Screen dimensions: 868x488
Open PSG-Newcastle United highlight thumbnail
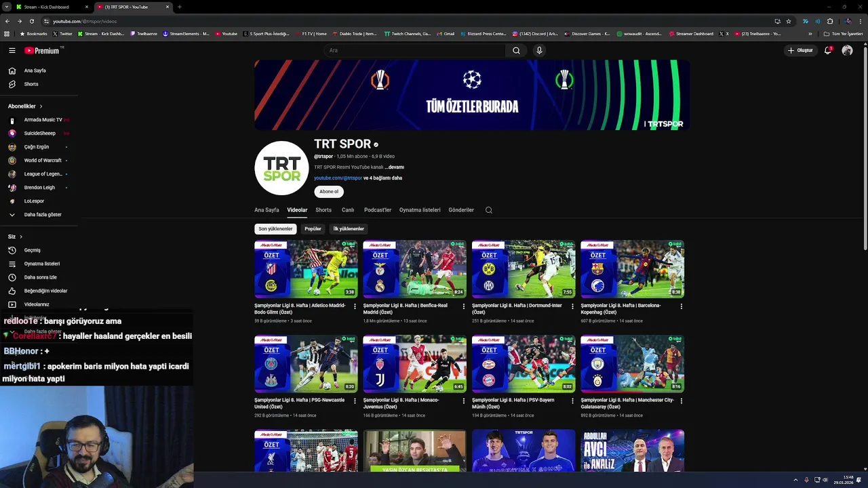click(x=306, y=364)
